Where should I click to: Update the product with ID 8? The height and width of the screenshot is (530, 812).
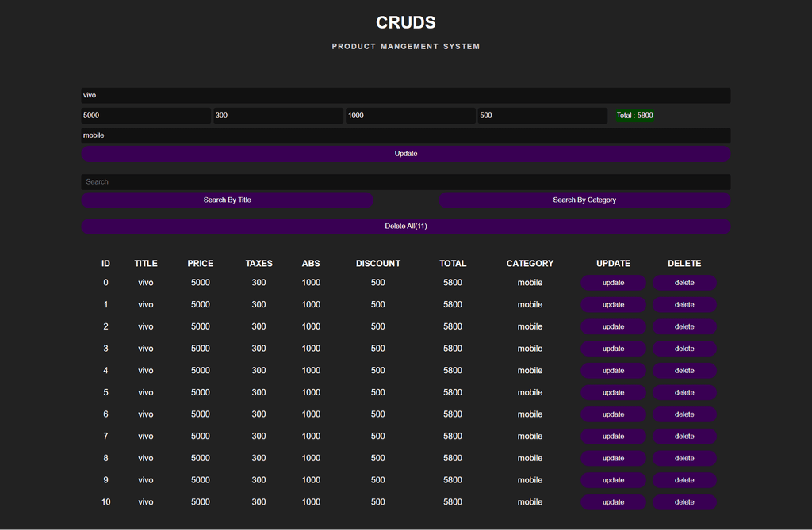pyautogui.click(x=613, y=458)
